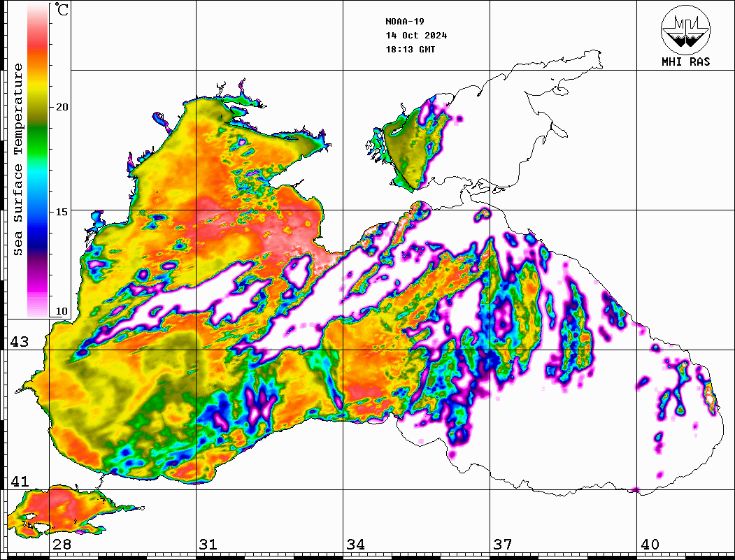Click the time '18:13 GMT'
The image size is (735, 560).
(x=410, y=50)
